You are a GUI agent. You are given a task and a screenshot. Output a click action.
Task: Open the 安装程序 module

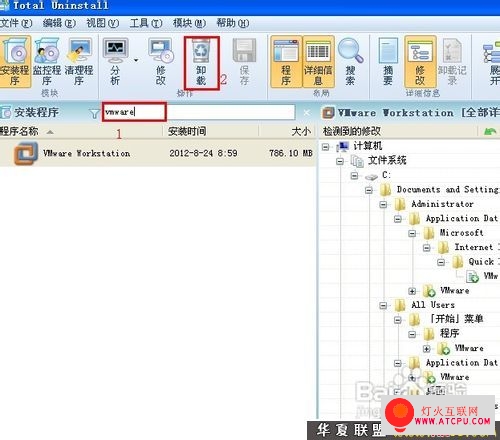coord(15,62)
